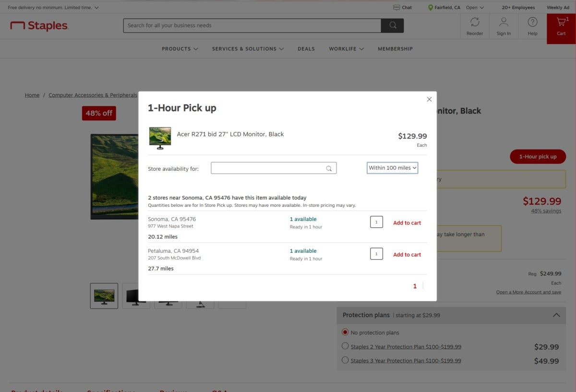Open the Products menu
Image resolution: width=576 pixels, height=392 pixels.
pos(180,49)
